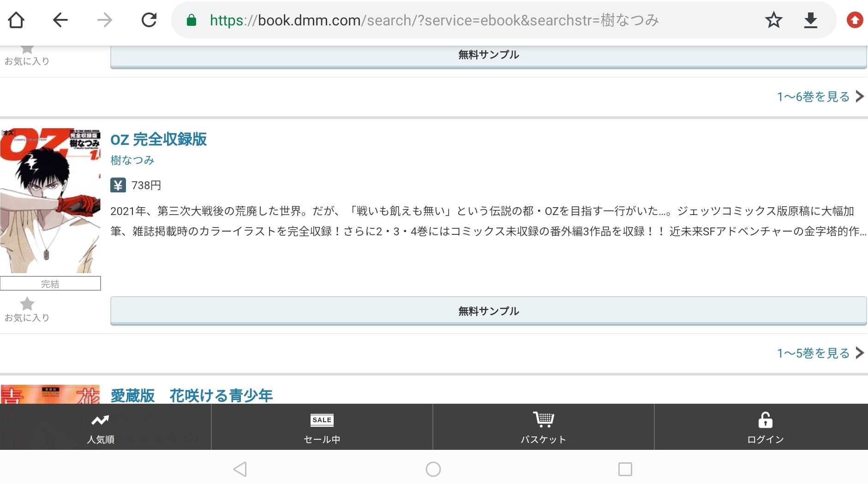Click the red upward arrow icon
This screenshot has width=868, height=484.
[x=855, y=20]
